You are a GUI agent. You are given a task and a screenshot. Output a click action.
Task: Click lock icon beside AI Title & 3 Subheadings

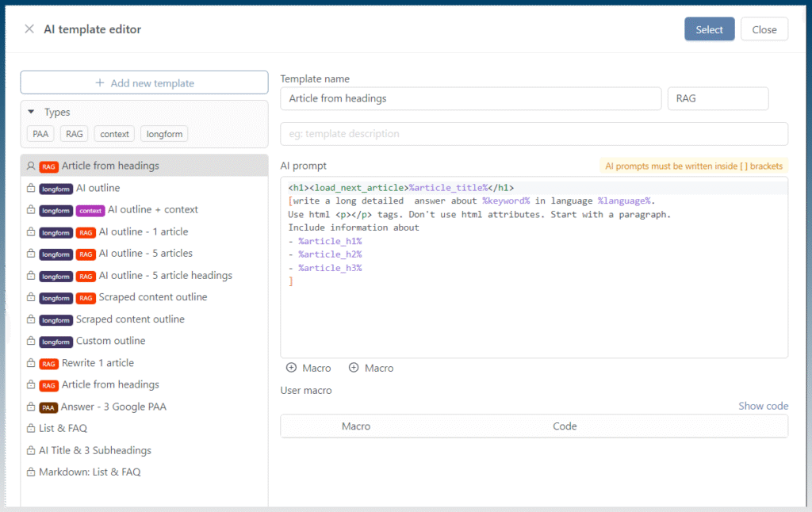31,450
